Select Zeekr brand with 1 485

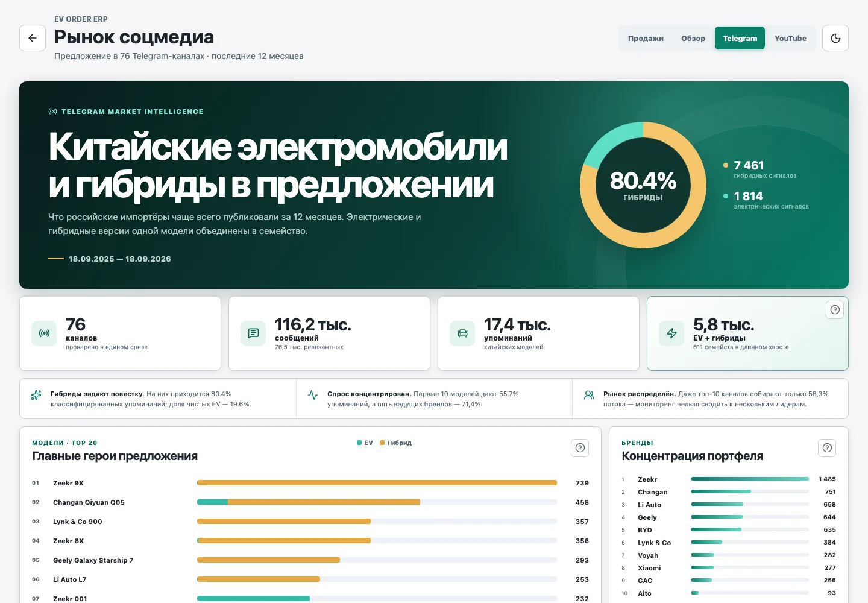click(x=729, y=479)
